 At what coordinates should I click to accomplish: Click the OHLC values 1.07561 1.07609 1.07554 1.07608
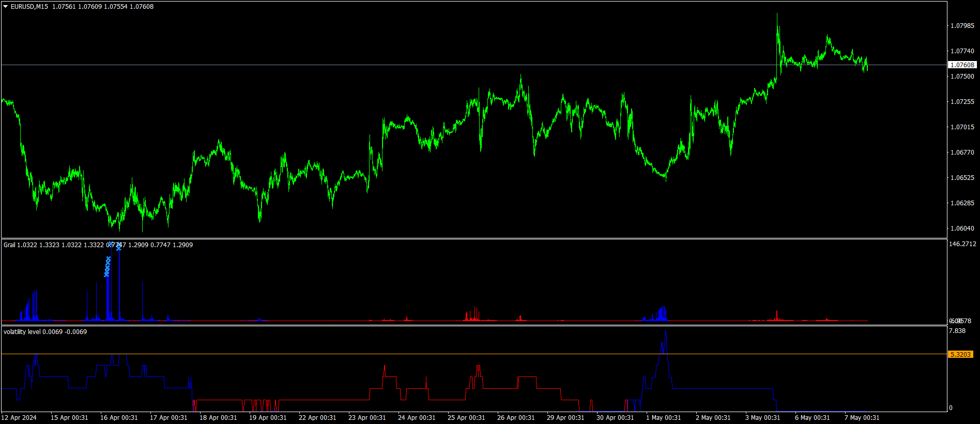pyautogui.click(x=103, y=7)
